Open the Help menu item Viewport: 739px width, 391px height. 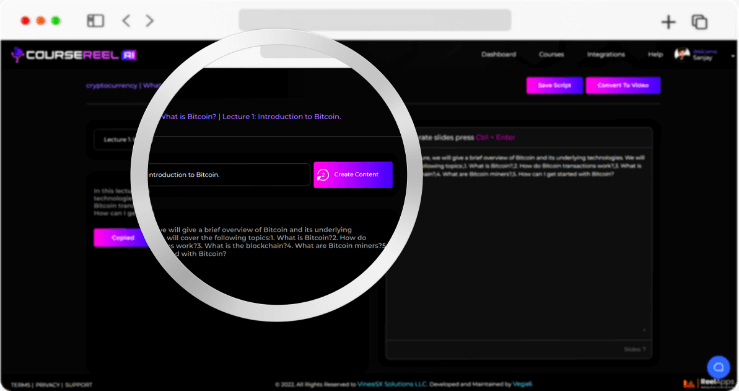click(x=655, y=54)
